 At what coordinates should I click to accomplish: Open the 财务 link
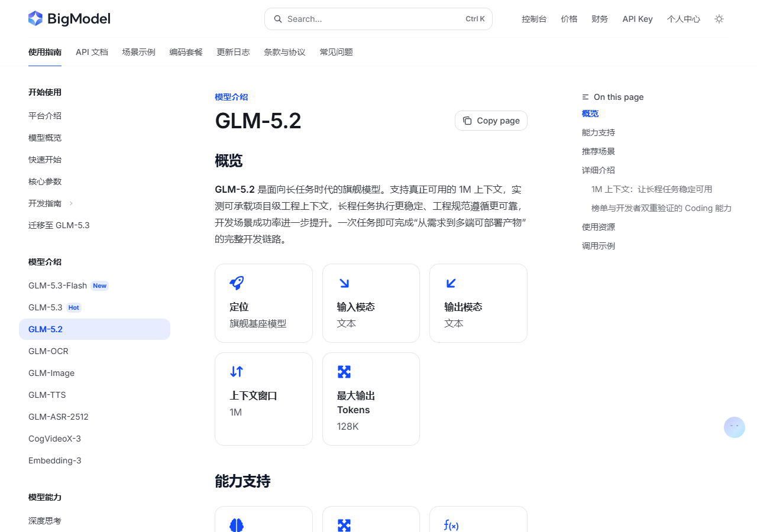tap(600, 19)
